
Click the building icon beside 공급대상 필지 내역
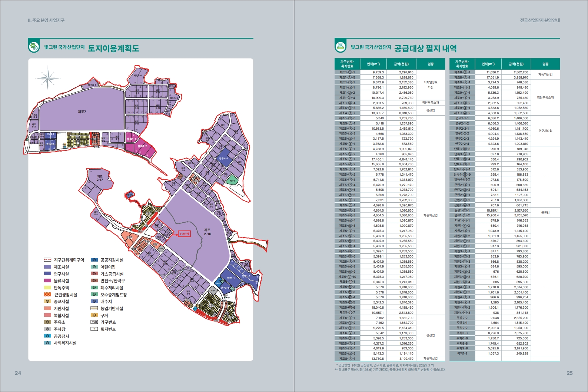tap(340, 47)
